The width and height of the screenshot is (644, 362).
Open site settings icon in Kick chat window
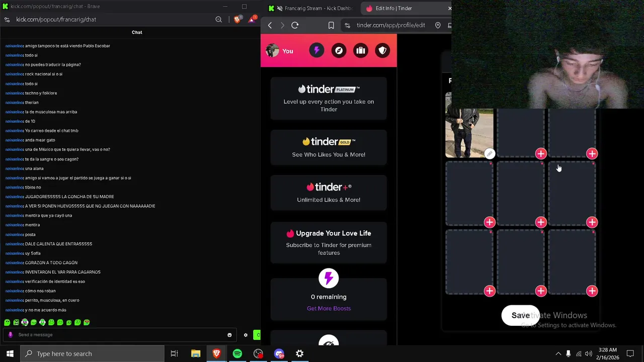(7, 19)
